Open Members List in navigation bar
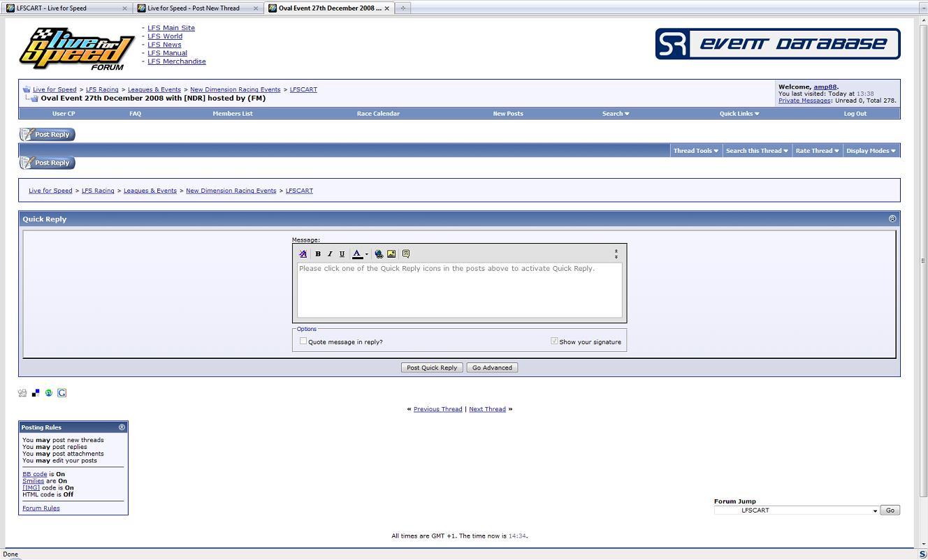This screenshot has width=928, height=560. pos(233,114)
